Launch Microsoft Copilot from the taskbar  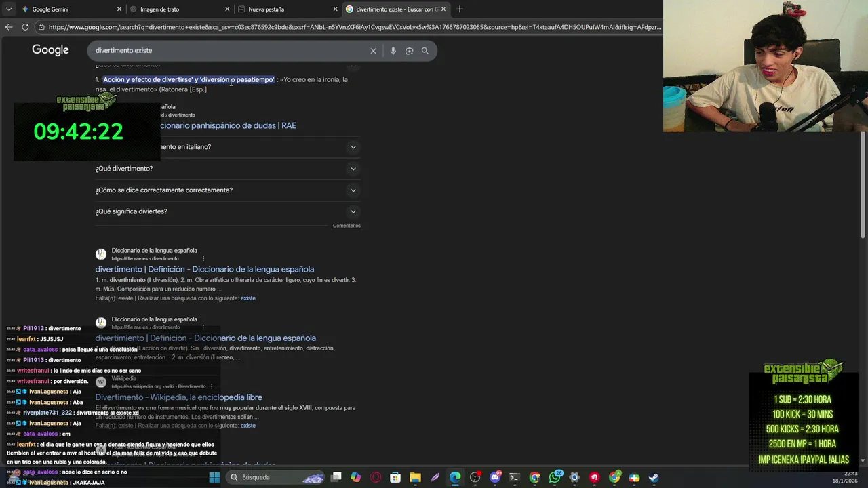(x=356, y=477)
